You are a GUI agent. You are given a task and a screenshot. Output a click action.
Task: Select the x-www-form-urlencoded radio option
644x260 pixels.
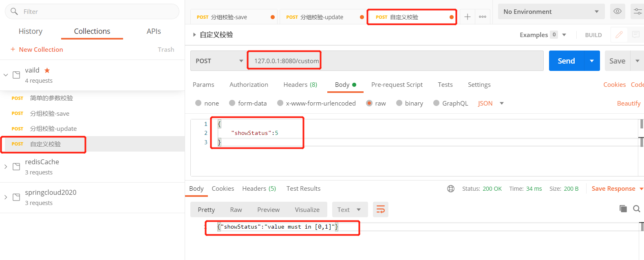(280, 103)
